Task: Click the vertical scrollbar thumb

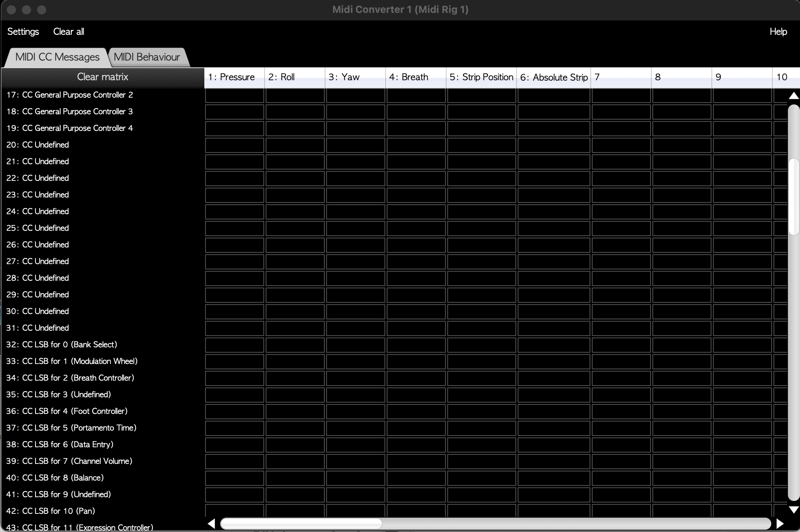Action: [794, 197]
